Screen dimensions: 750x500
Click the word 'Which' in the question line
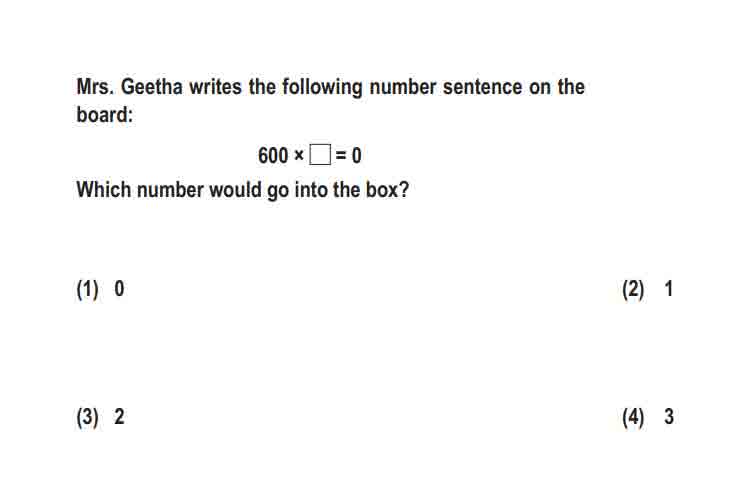click(103, 189)
